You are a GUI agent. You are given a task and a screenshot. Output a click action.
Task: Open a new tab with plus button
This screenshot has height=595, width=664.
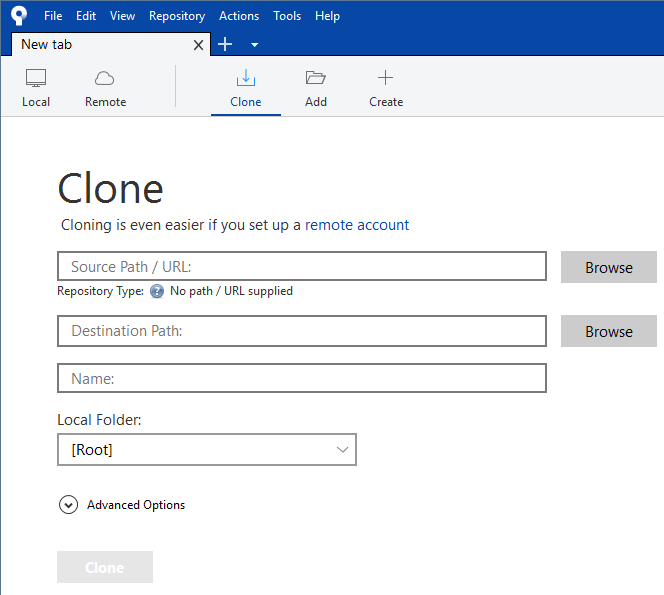click(225, 44)
